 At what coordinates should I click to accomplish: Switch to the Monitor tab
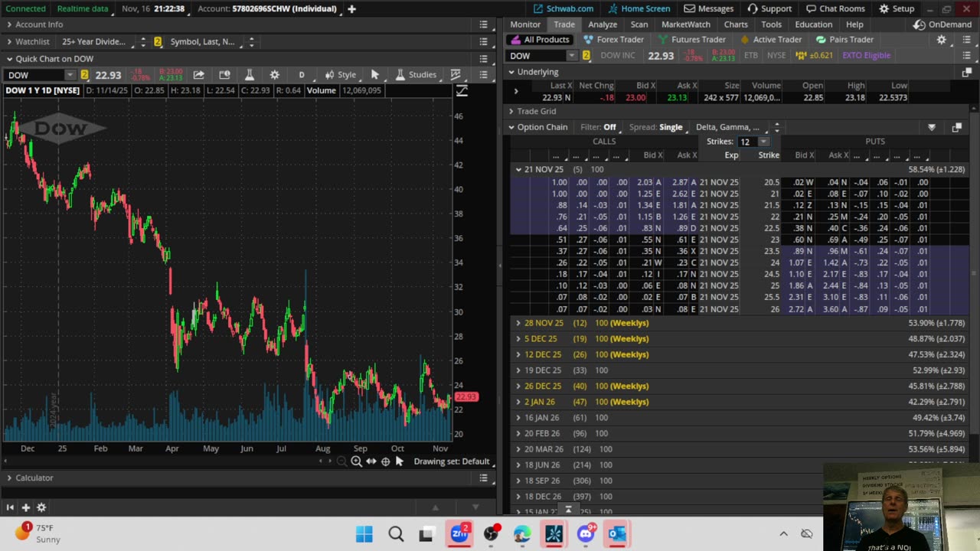coord(525,24)
